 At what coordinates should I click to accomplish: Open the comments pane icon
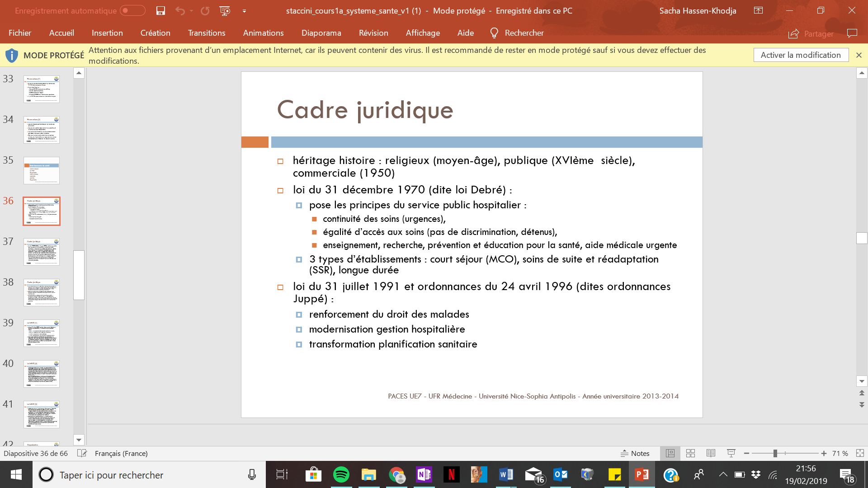852,33
